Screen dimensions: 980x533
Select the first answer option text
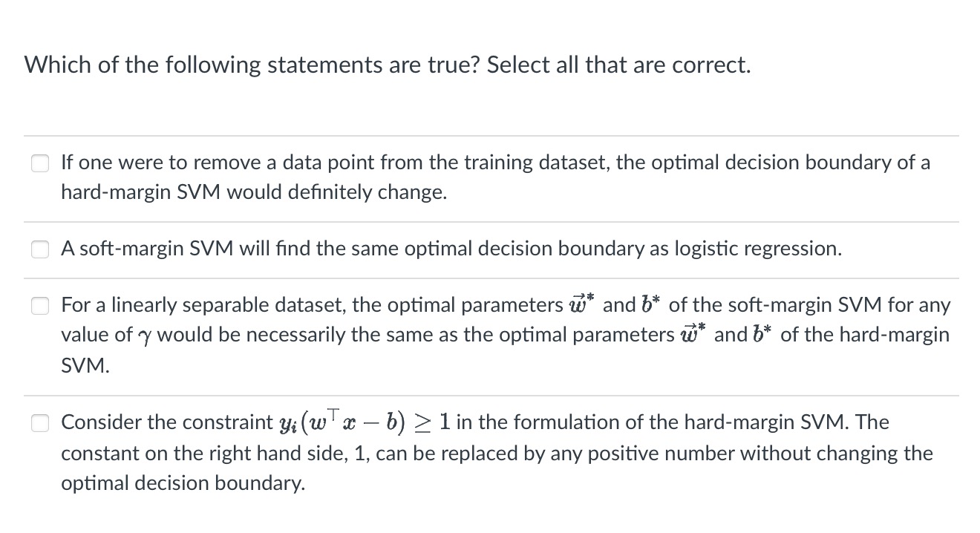click(445, 177)
